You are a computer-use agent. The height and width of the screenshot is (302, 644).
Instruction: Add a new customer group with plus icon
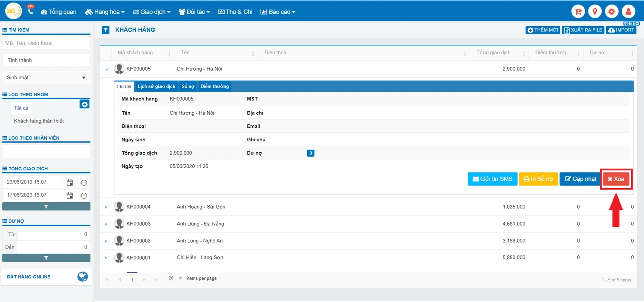coord(85,104)
